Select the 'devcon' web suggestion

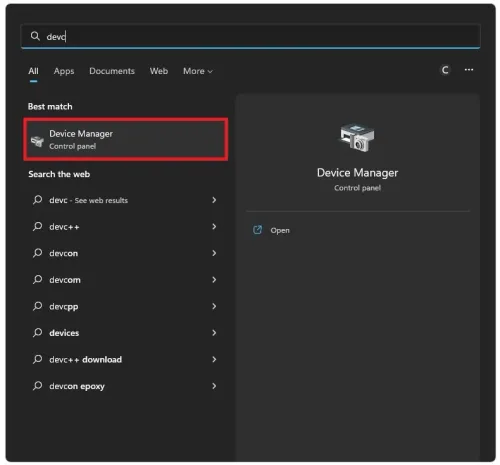[125, 253]
